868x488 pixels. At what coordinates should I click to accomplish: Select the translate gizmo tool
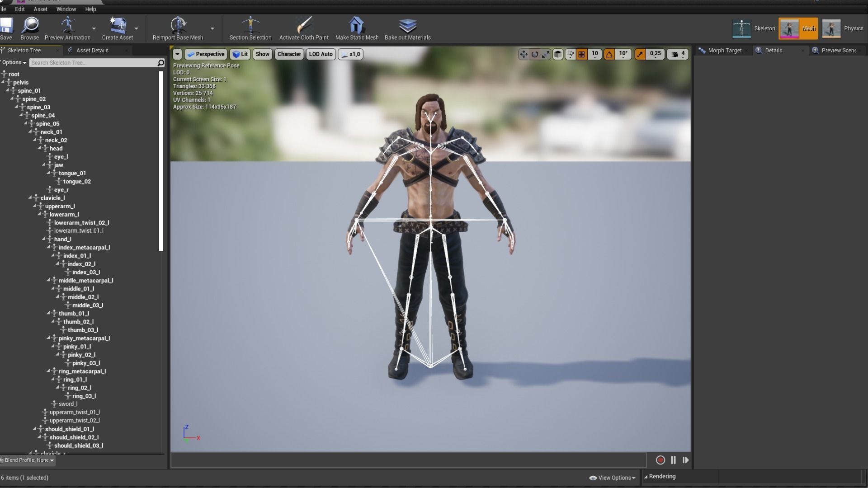click(524, 54)
